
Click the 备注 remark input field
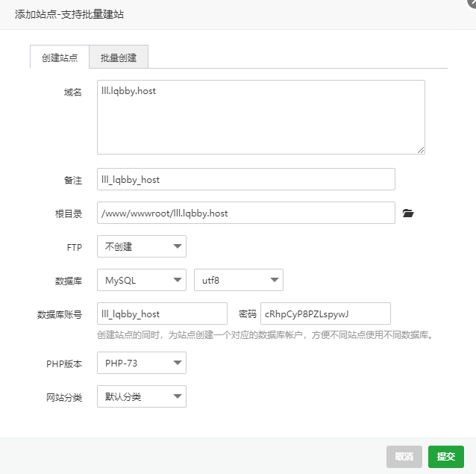(246, 179)
